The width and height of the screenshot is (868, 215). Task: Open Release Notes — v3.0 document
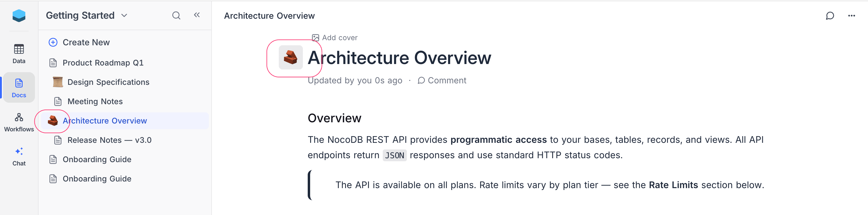(x=109, y=140)
